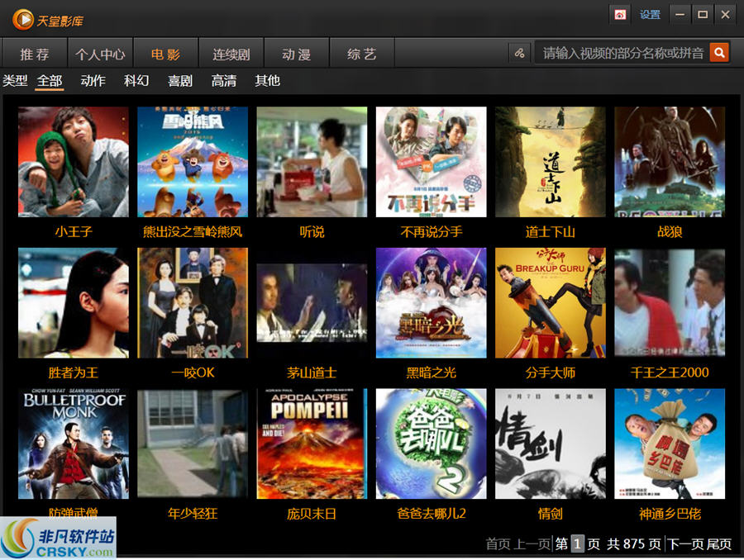Filter movies by 科幻 type
The image size is (744, 560).
click(x=136, y=81)
